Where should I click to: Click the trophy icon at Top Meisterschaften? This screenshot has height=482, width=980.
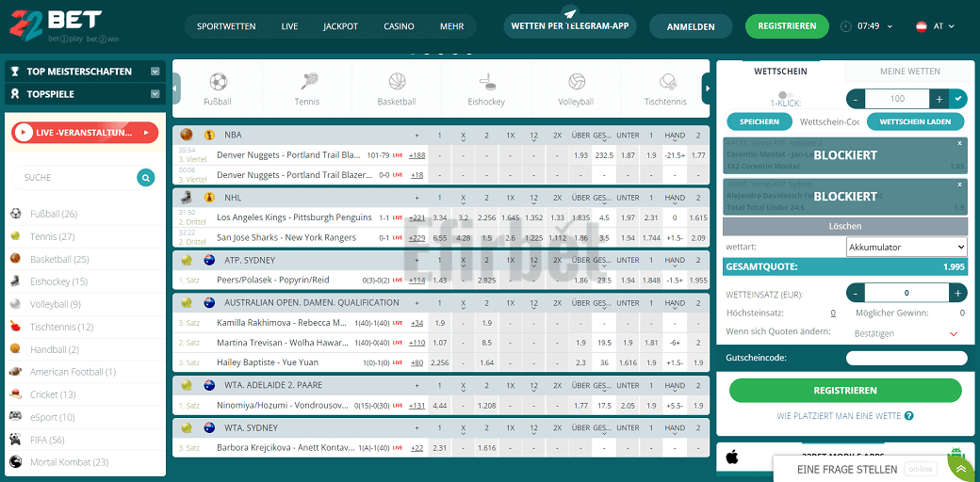pyautogui.click(x=15, y=72)
